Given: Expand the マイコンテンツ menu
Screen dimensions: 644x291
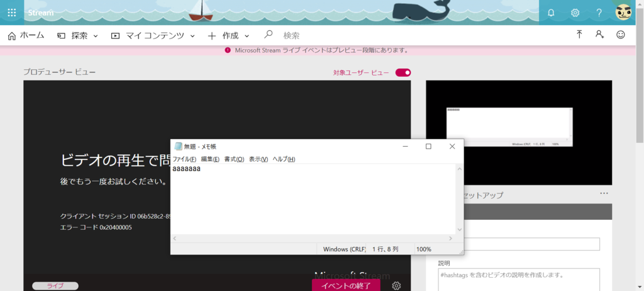Looking at the screenshot, I should click(153, 36).
